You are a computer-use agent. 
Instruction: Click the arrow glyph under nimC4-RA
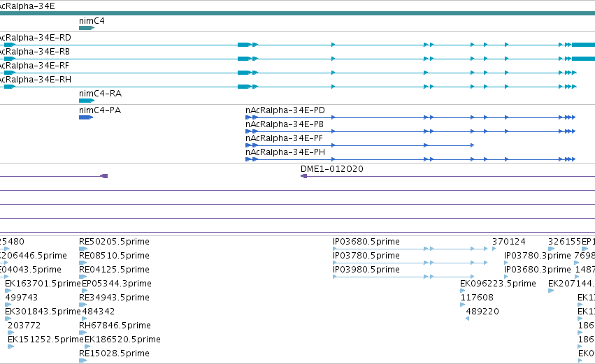[x=87, y=101]
